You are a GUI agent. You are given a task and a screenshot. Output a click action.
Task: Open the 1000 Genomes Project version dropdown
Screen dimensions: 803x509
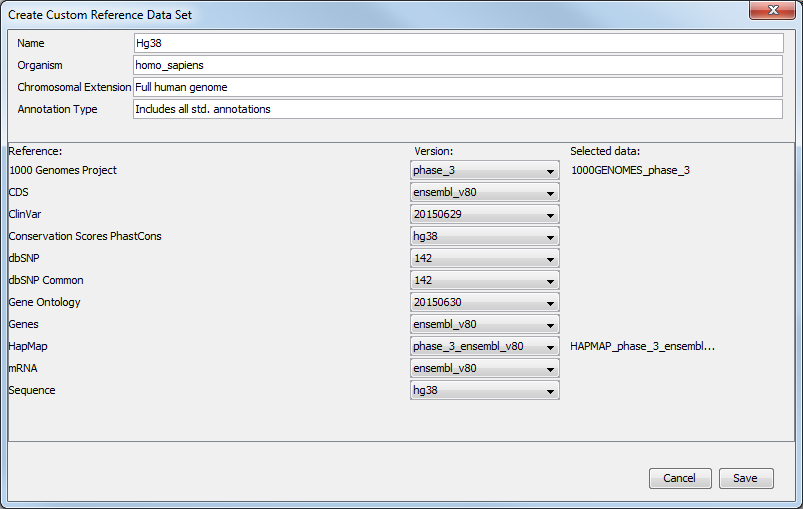(484, 171)
